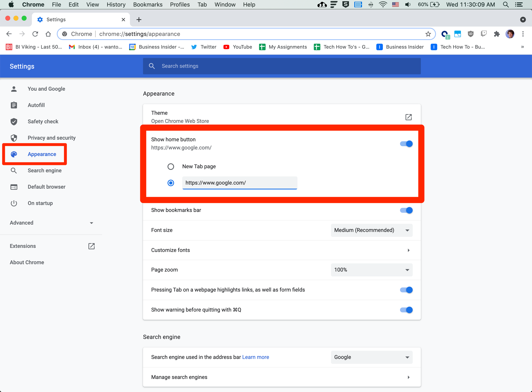This screenshot has width=532, height=392.
Task: Open the volume control in menu bar
Action: pos(408,4)
